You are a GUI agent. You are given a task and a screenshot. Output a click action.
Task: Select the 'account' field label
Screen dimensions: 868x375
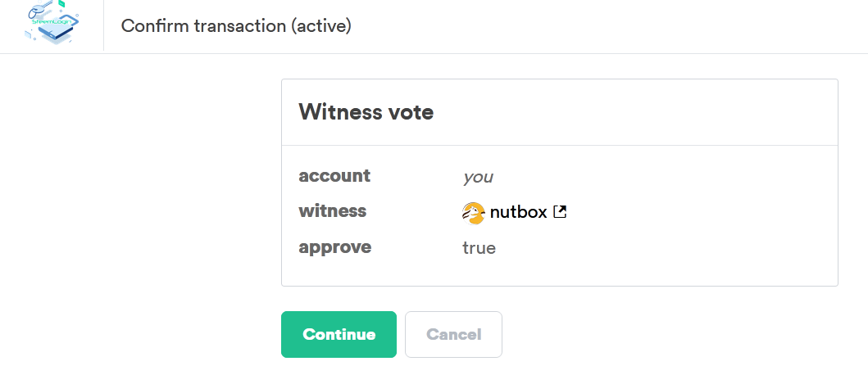pyautogui.click(x=334, y=176)
